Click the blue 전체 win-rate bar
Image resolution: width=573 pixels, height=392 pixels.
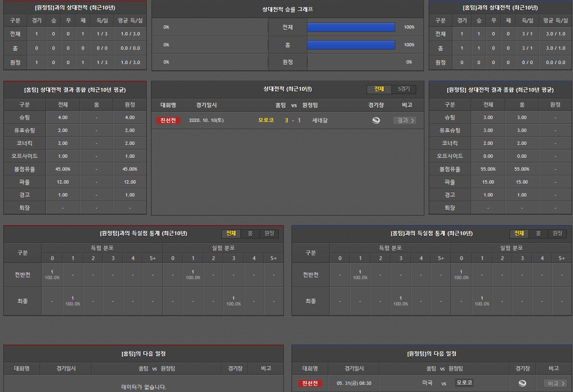(x=351, y=27)
